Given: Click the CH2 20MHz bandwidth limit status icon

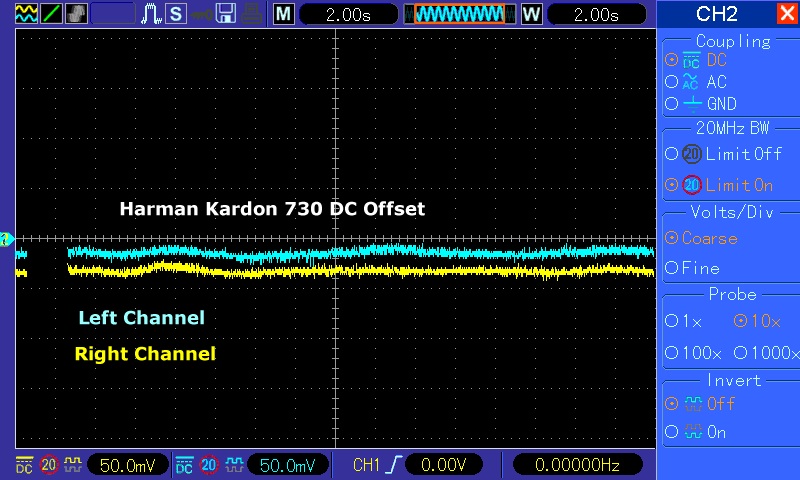Looking at the screenshot, I should (209, 465).
